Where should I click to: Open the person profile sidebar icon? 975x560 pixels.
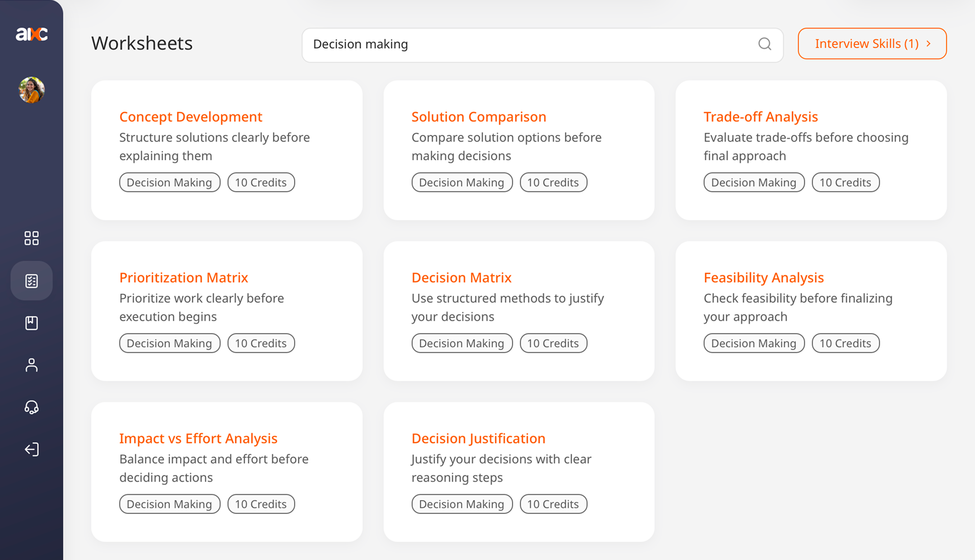click(x=32, y=365)
